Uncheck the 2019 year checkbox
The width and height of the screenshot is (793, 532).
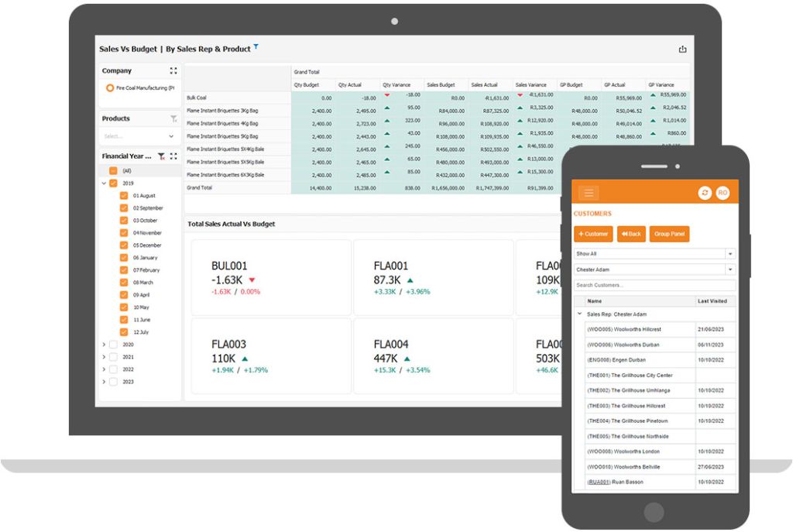tap(113, 183)
